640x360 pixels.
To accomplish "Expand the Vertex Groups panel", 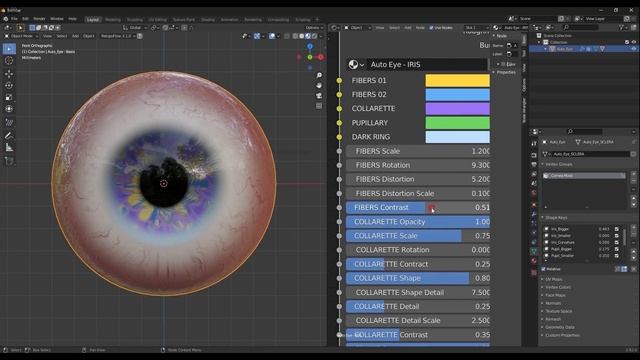I will tap(558, 164).
